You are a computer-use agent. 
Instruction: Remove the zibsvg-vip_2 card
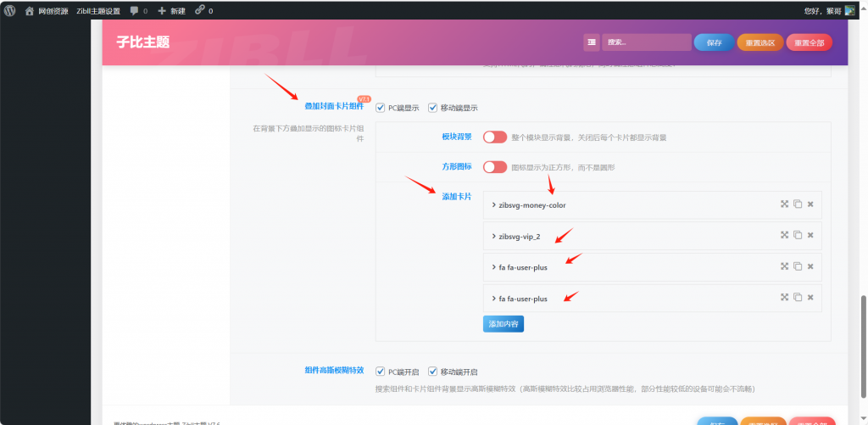tap(810, 236)
